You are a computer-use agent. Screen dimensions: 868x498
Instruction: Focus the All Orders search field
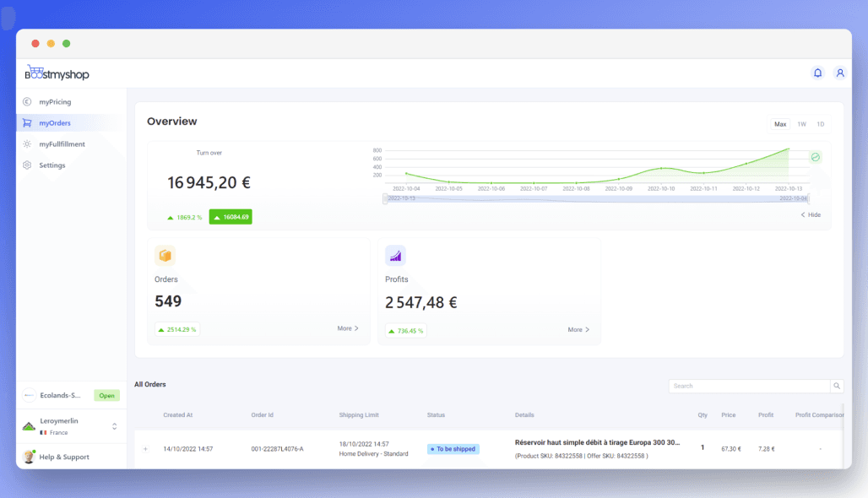[x=750, y=387]
